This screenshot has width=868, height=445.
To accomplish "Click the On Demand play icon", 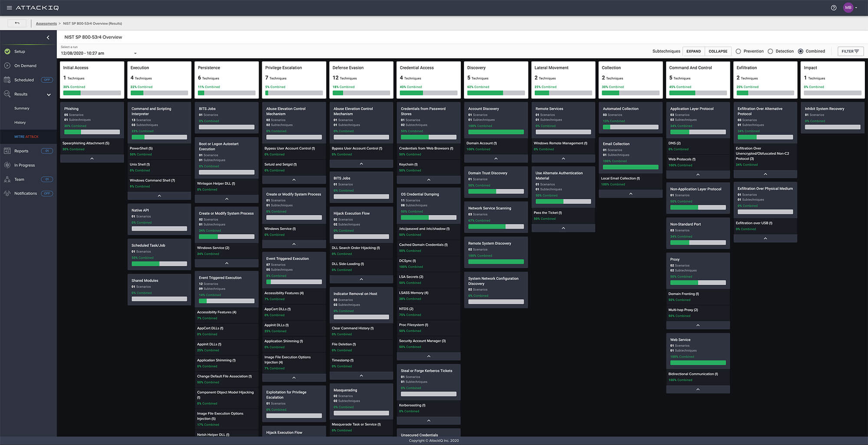I will tap(7, 66).
